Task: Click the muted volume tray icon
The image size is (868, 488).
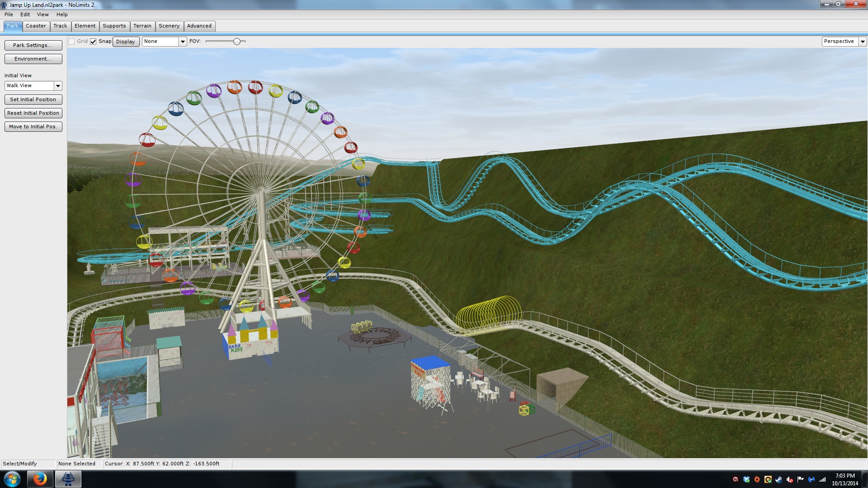Action: pyautogui.click(x=790, y=479)
